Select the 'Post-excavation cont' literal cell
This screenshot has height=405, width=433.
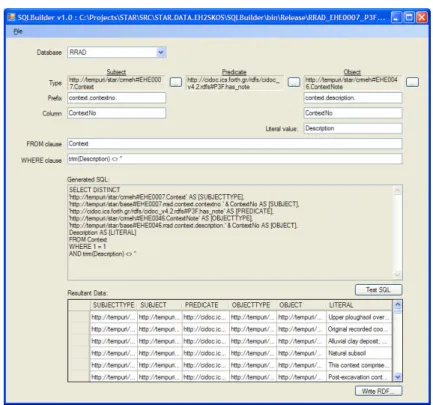359,377
